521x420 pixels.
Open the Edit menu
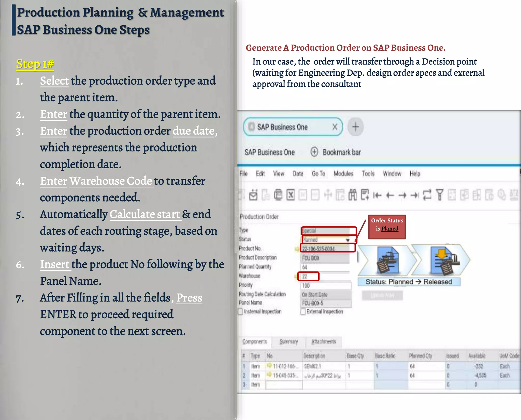(260, 174)
